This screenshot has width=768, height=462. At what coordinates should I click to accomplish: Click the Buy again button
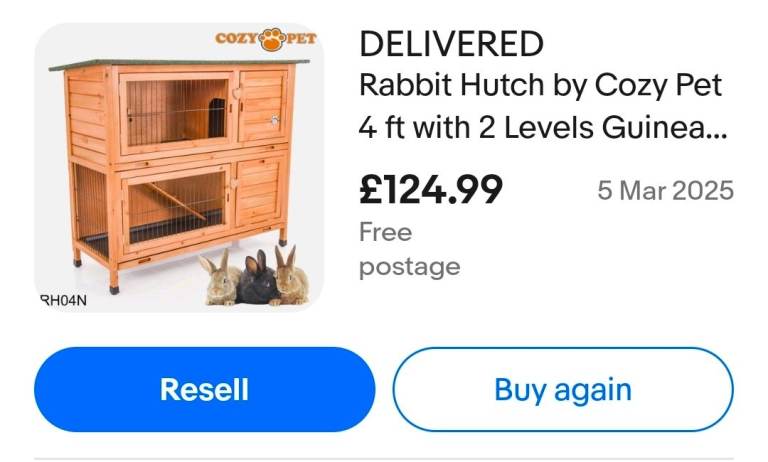tap(563, 389)
